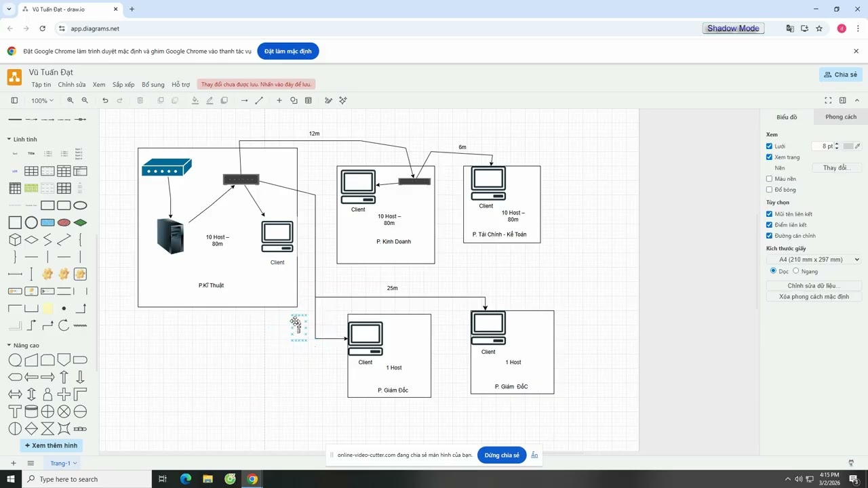Click the draw.io logo icon
Viewport: 868px width, 488px height.
coord(14,77)
